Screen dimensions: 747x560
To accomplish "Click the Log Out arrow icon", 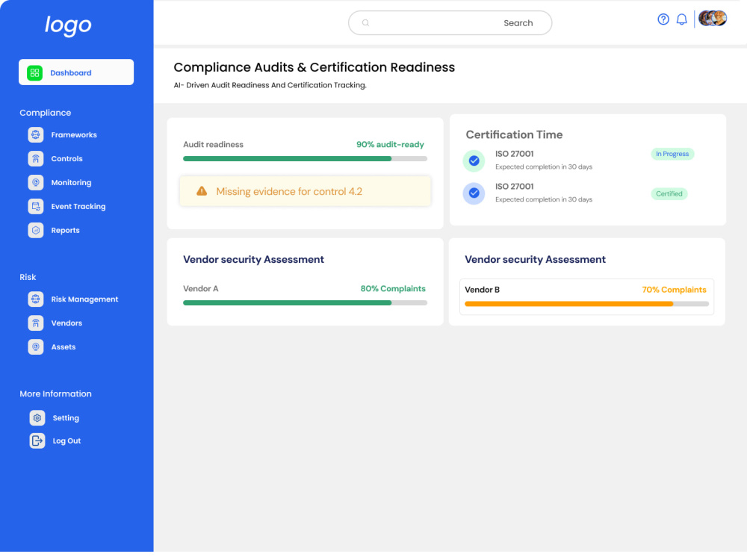I will (37, 441).
